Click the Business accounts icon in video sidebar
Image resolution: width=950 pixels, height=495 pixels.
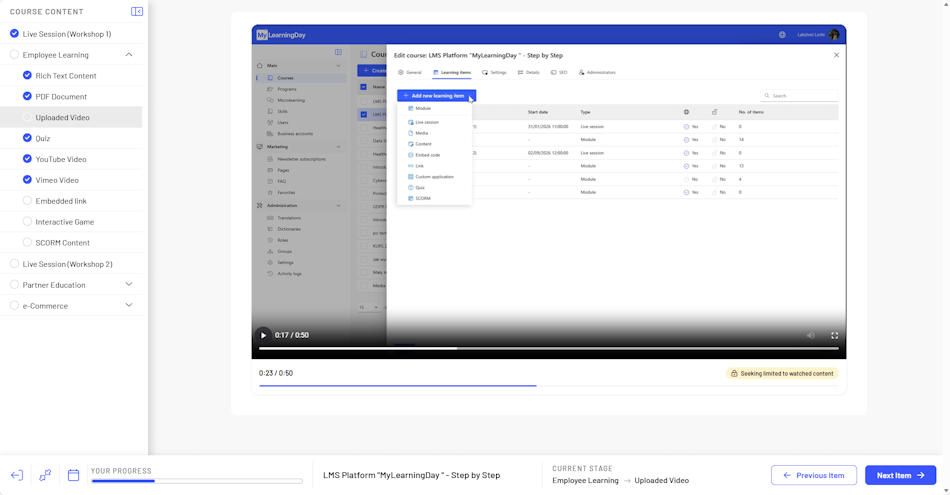(x=270, y=133)
